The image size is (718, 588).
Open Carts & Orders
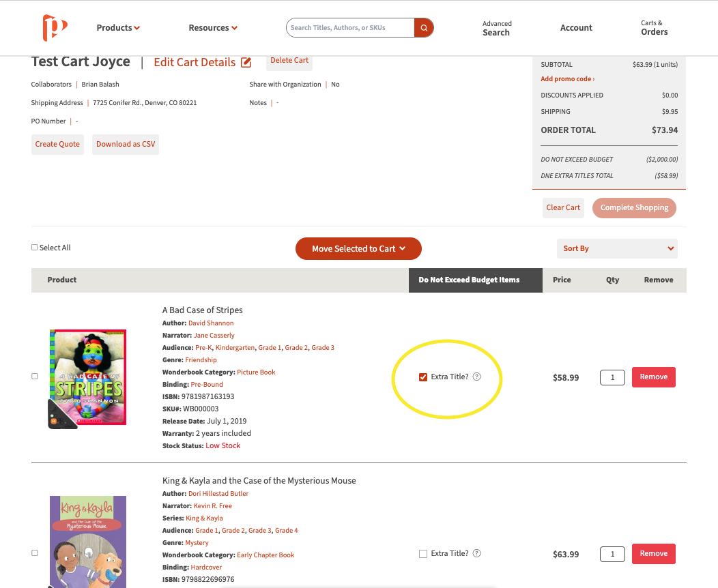[654, 27]
